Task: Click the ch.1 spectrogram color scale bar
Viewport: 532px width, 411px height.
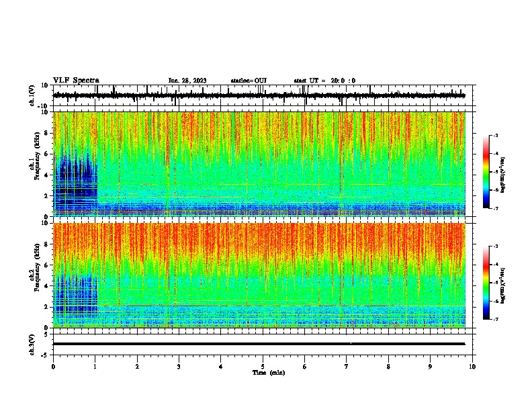Action: click(x=486, y=172)
